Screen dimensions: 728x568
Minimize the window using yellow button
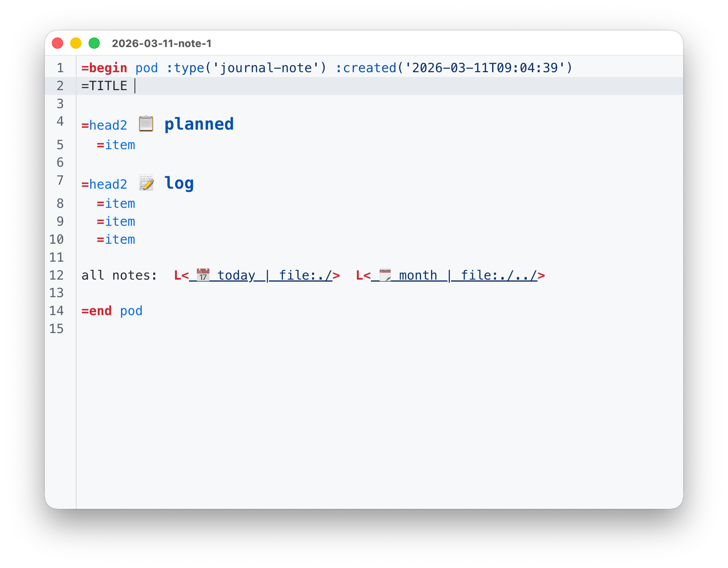click(x=76, y=43)
